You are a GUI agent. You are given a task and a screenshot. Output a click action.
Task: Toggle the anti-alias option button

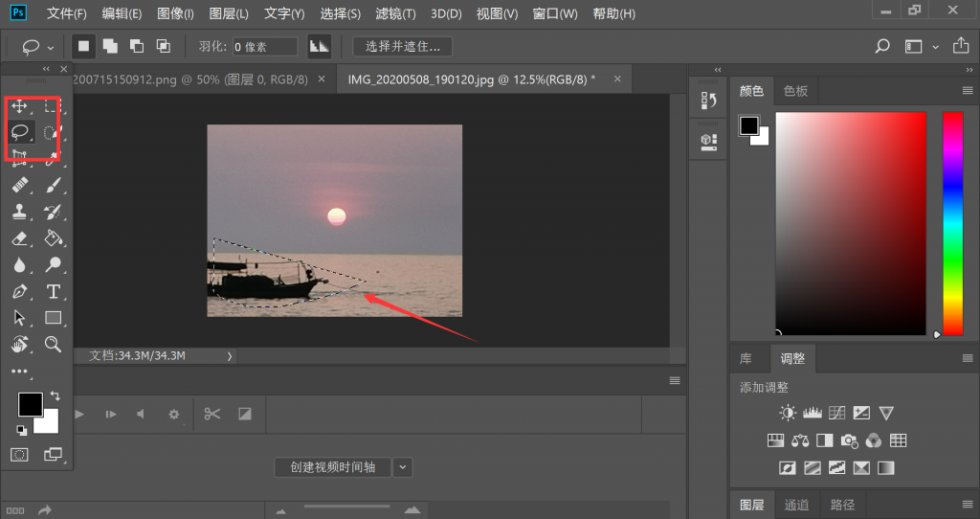[x=320, y=46]
